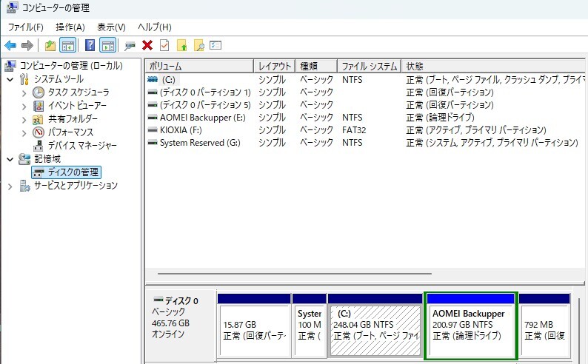Open the ヘルプ(H) menu
Viewport: 588px width, 364px height.
click(x=155, y=27)
